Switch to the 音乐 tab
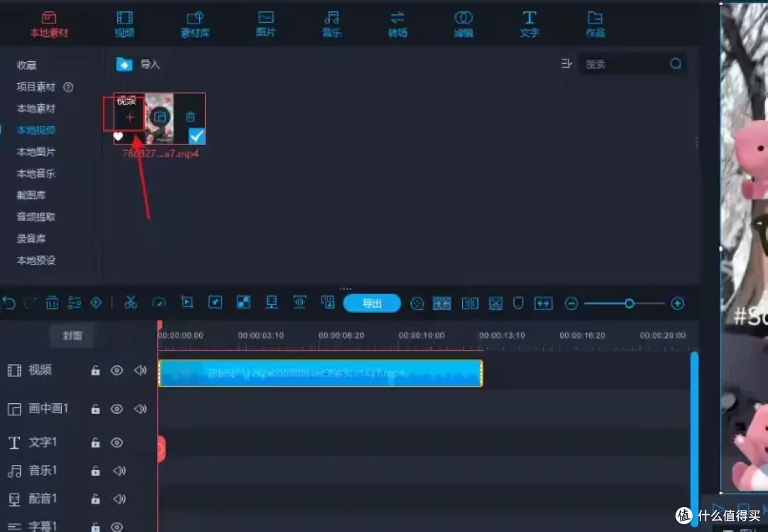 tap(331, 24)
